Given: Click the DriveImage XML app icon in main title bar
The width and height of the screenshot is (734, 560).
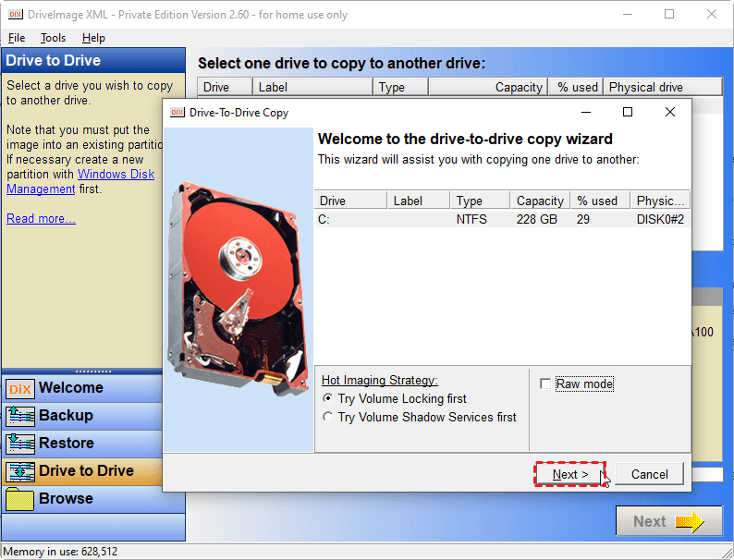Looking at the screenshot, I should pyautogui.click(x=12, y=14).
